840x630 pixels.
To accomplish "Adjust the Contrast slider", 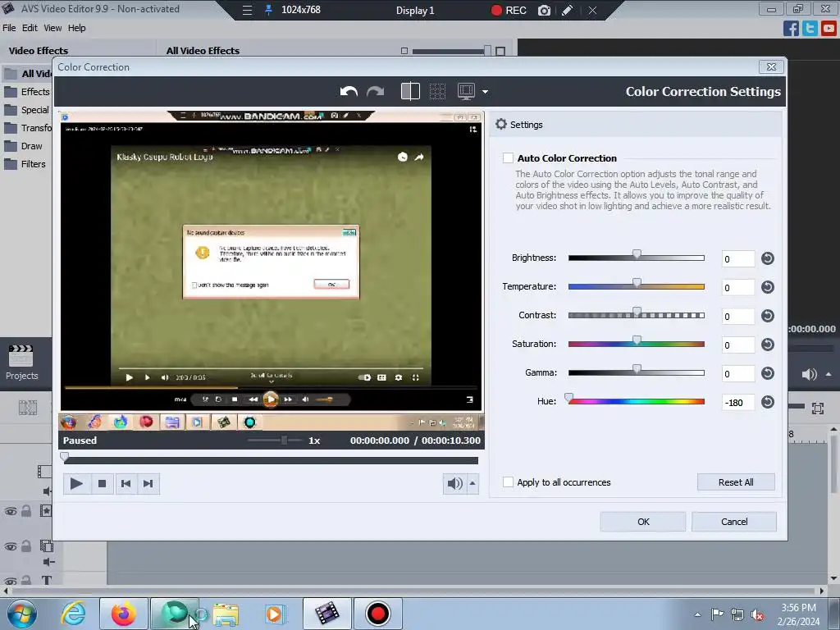I will point(637,313).
